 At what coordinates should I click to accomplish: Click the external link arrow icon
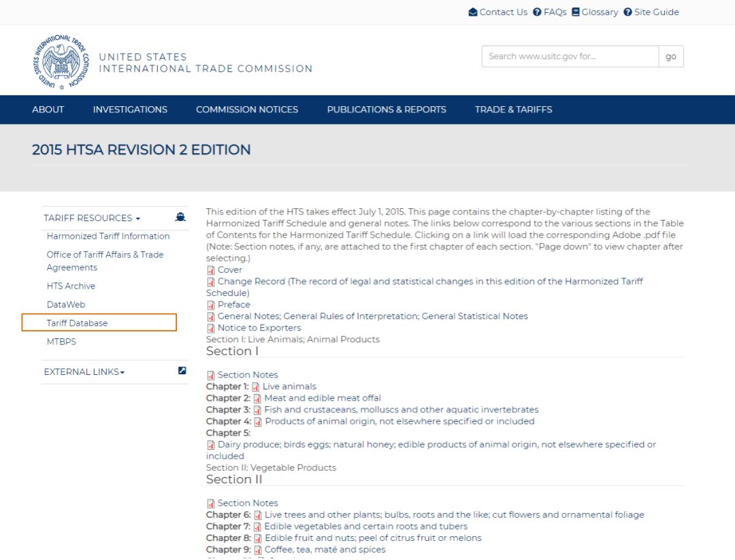(x=182, y=371)
